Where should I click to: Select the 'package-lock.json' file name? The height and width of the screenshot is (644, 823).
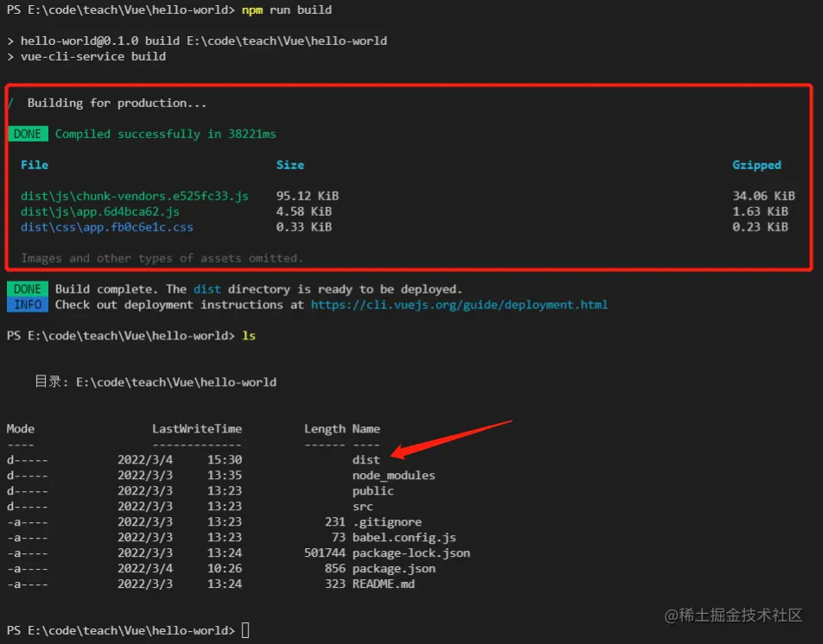(411, 553)
